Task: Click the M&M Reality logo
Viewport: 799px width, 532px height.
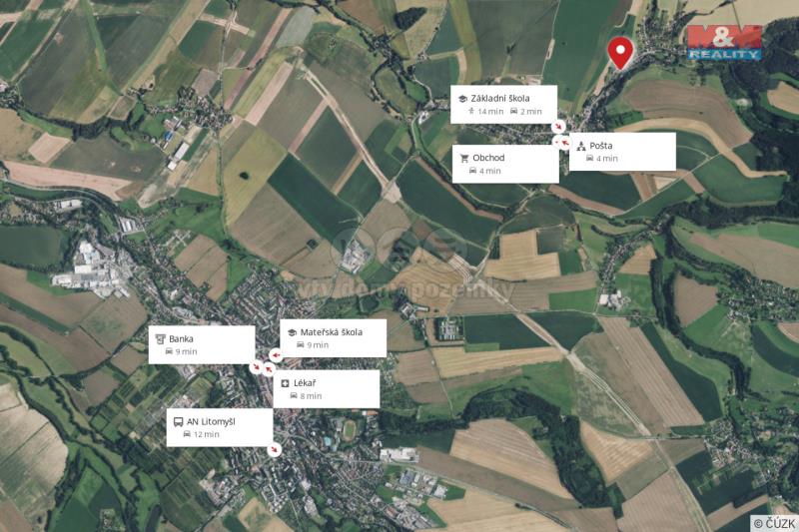Action: click(x=724, y=43)
